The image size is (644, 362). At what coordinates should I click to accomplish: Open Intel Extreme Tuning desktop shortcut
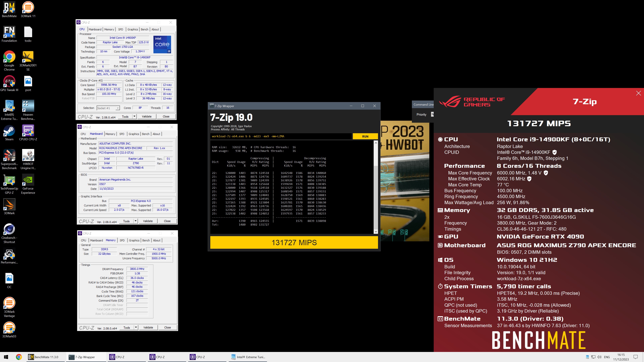pyautogui.click(x=9, y=110)
